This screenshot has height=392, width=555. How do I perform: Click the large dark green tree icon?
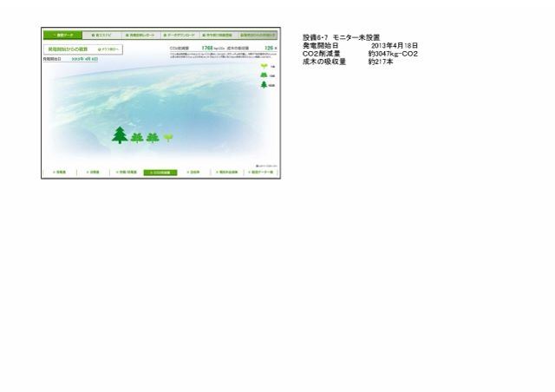[120, 135]
